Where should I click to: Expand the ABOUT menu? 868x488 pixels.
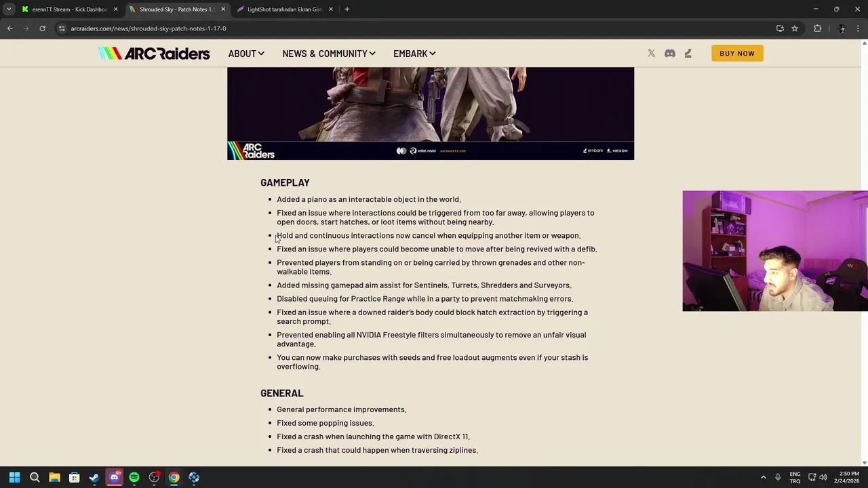click(x=246, y=54)
